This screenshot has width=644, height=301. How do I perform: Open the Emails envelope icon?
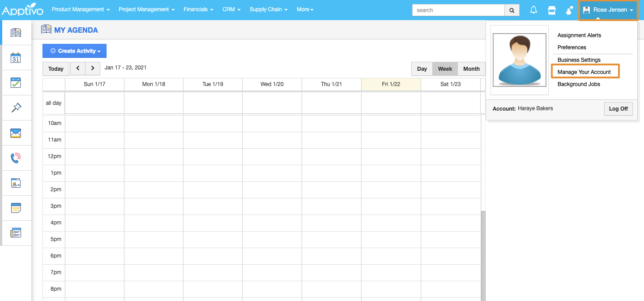tap(16, 133)
